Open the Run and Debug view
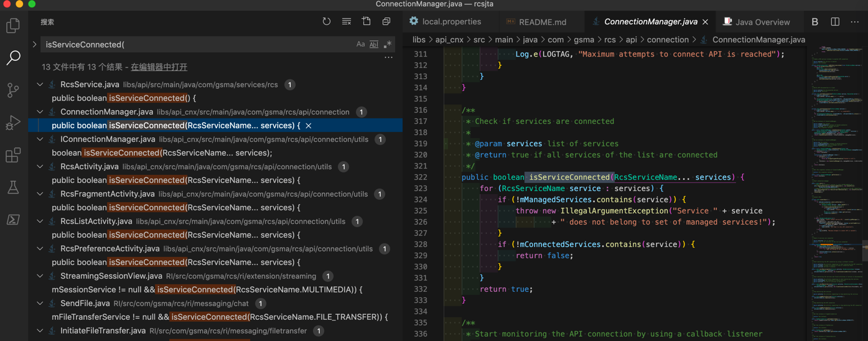Image resolution: width=868 pixels, height=341 pixels. (13, 123)
